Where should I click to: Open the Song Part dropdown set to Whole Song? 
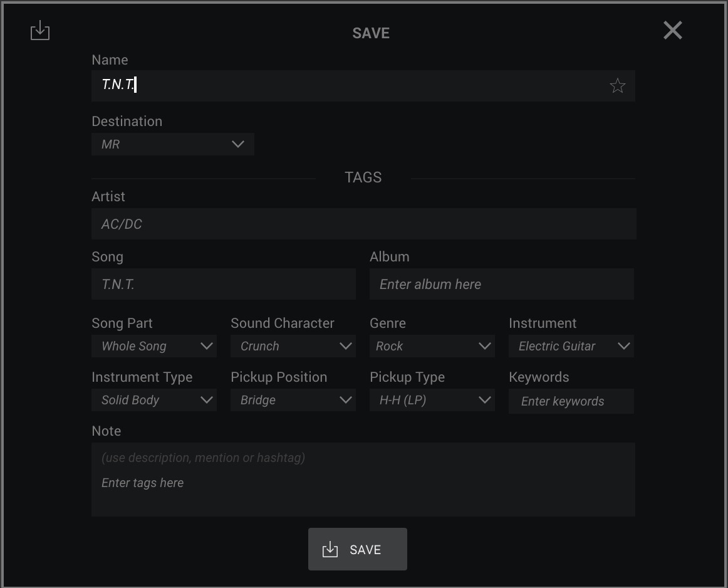154,346
